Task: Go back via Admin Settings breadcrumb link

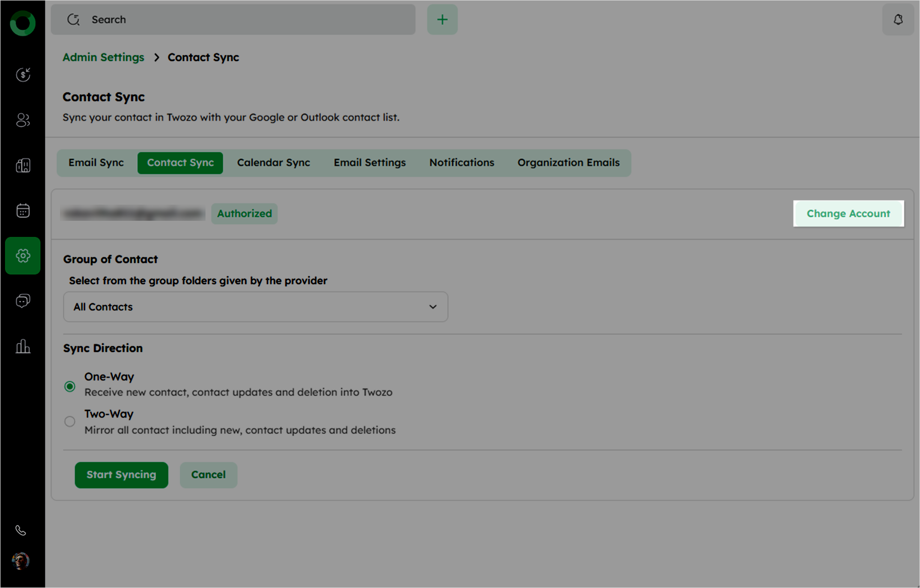Action: 103,57
